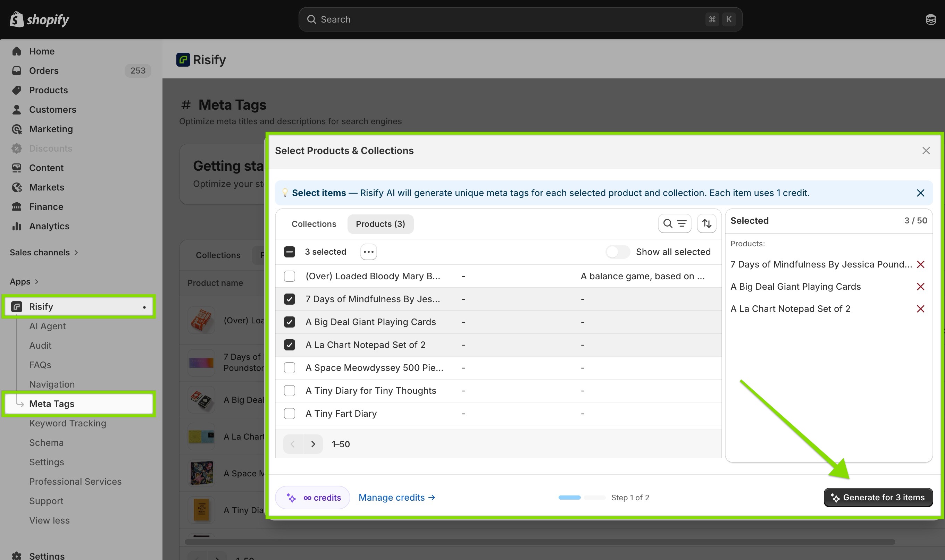Click the Risify app item in sidebar

79,306
